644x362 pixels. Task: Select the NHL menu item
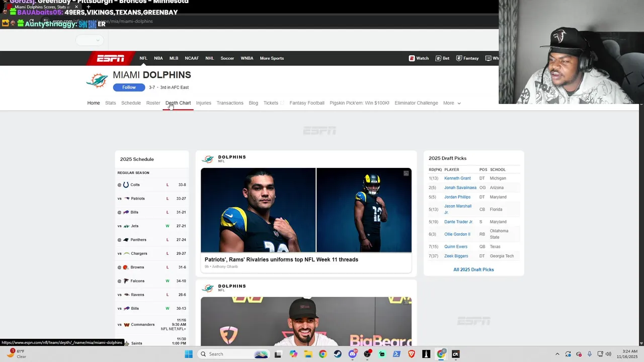coord(210,58)
